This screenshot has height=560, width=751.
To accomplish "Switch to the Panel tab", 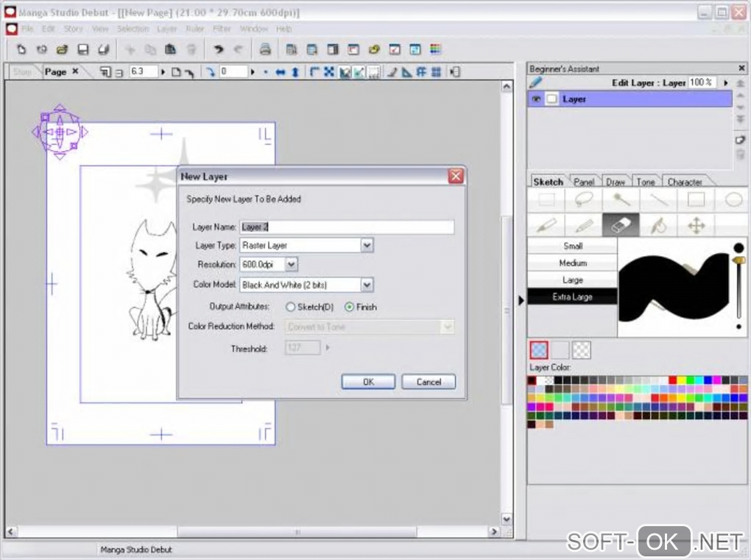I will (x=583, y=182).
